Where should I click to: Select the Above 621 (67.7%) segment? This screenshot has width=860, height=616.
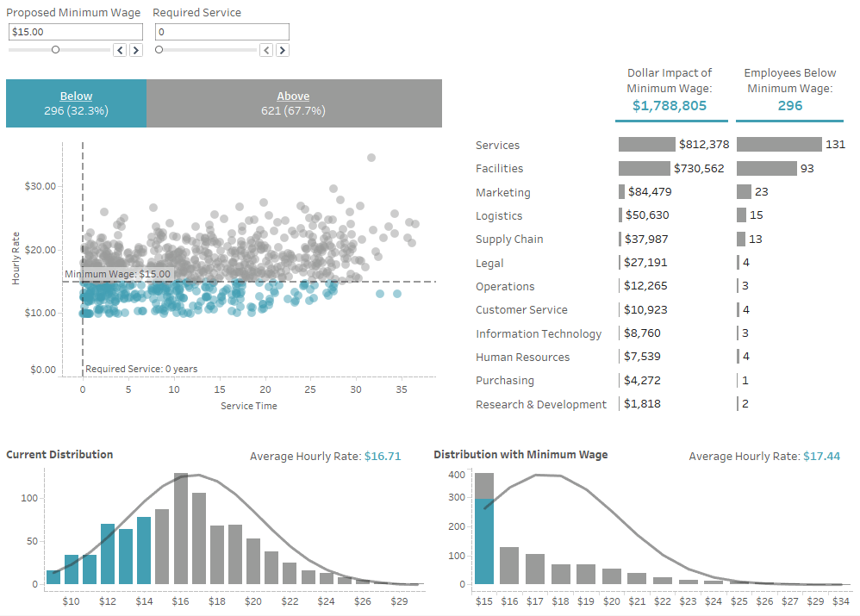click(294, 103)
